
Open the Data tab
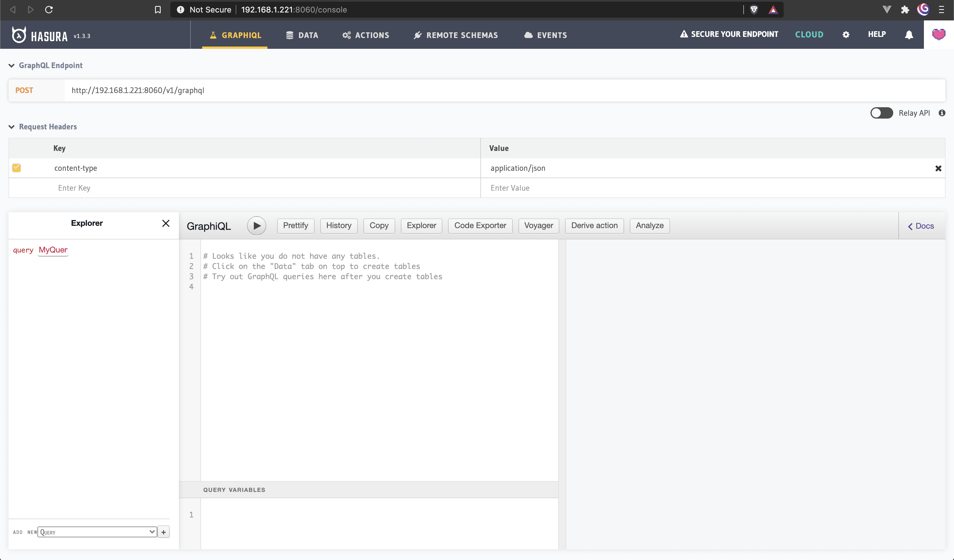pos(302,35)
